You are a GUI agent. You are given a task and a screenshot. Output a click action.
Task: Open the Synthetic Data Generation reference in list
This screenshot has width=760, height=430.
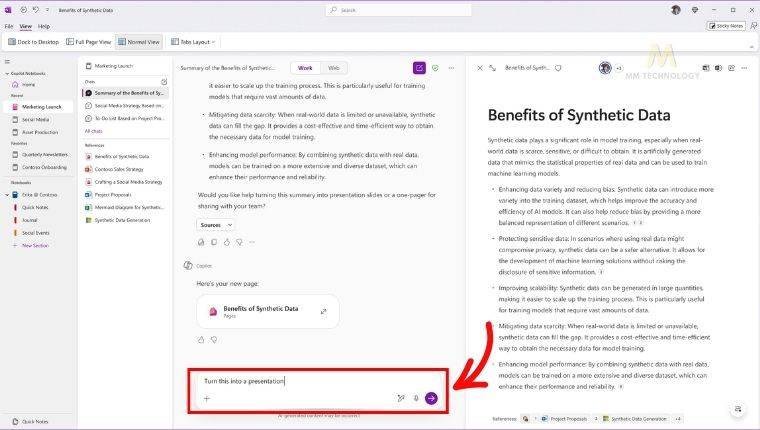(x=118, y=220)
